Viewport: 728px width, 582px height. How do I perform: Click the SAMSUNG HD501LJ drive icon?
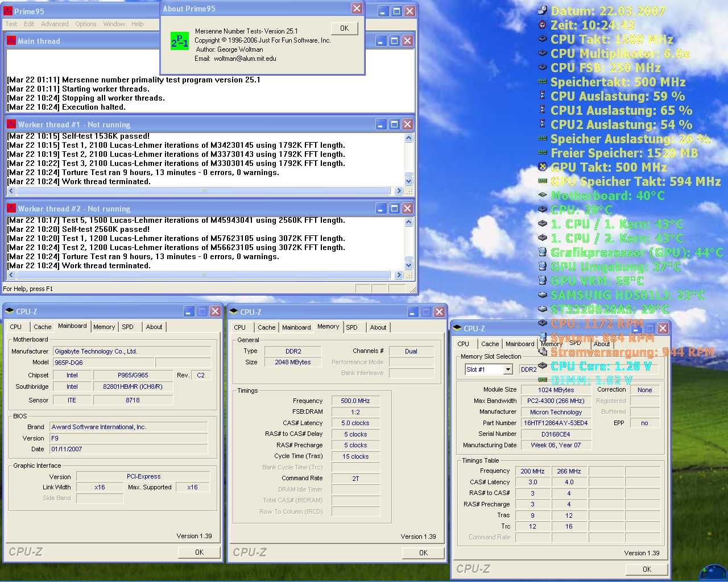point(543,294)
